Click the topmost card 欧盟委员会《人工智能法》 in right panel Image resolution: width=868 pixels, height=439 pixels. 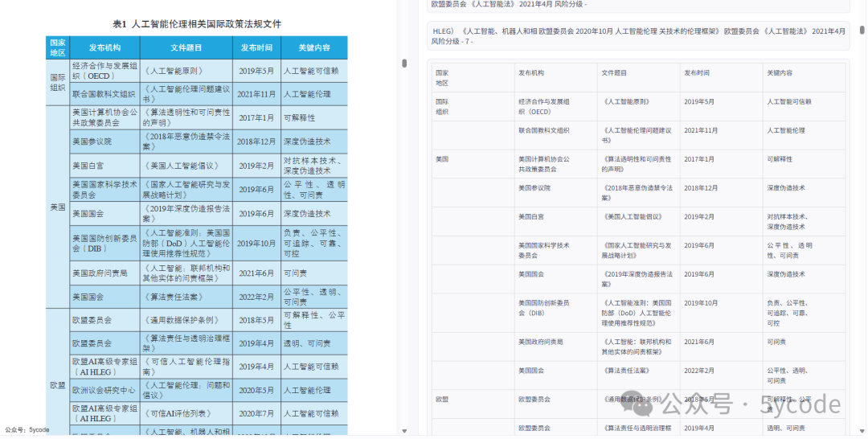tap(638, 5)
